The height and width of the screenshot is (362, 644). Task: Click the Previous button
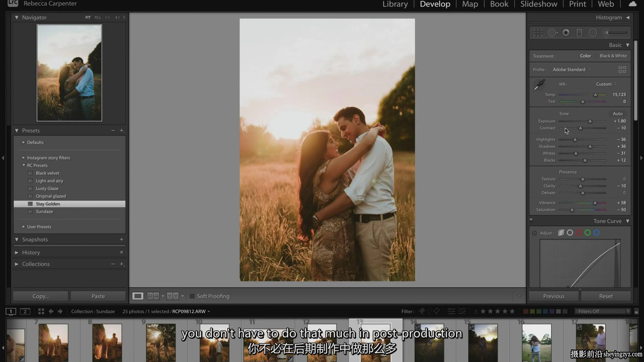(x=554, y=296)
